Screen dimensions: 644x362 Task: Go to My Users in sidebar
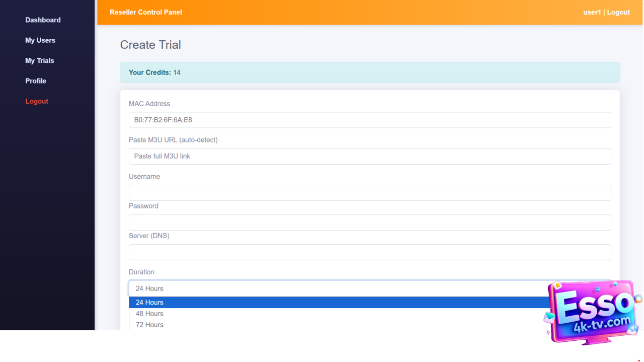[x=40, y=40]
